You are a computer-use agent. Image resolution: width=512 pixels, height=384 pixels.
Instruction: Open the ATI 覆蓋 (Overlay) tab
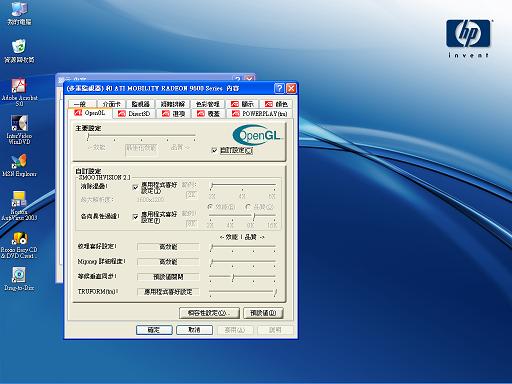click(209, 114)
